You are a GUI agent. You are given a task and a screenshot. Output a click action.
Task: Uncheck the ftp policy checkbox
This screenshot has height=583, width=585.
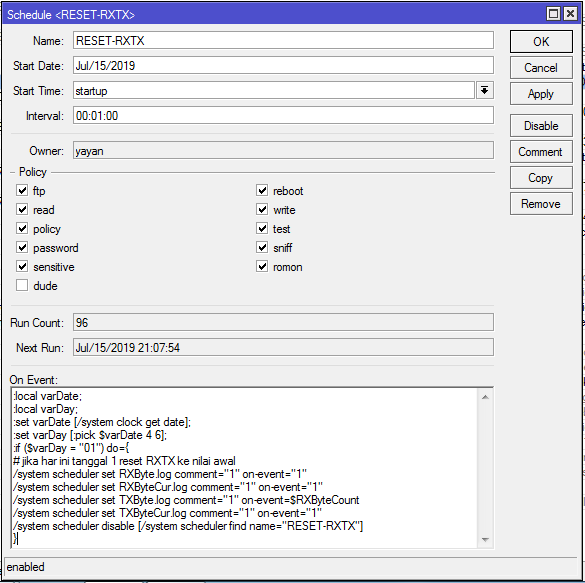pos(22,190)
